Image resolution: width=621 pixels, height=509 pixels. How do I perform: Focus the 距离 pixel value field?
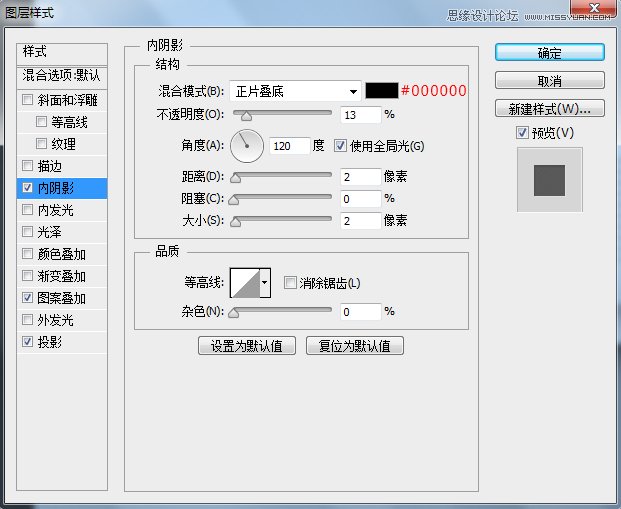(x=361, y=177)
